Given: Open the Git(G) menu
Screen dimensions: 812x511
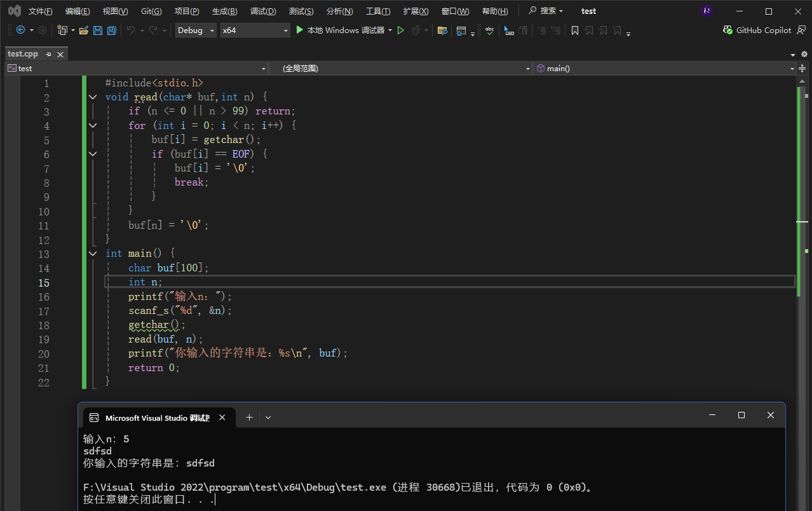Looking at the screenshot, I should tap(151, 11).
